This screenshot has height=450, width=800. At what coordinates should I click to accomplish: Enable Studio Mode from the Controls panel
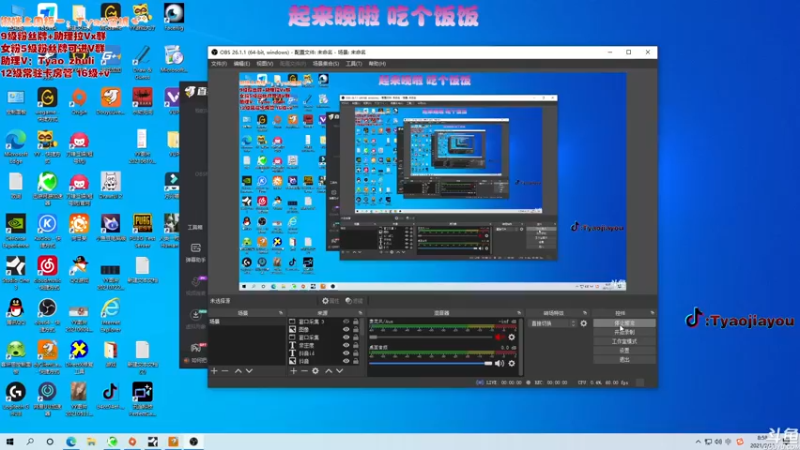click(x=624, y=341)
